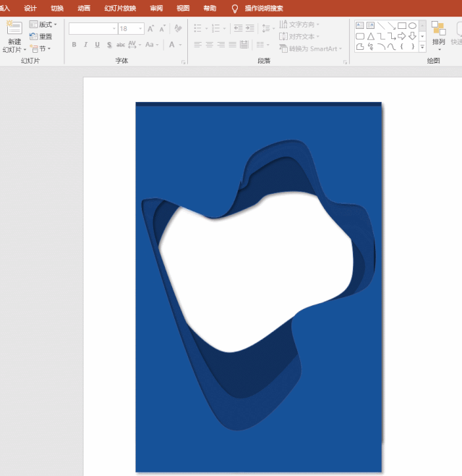Switch to the Animations (动画) tab

click(x=84, y=8)
